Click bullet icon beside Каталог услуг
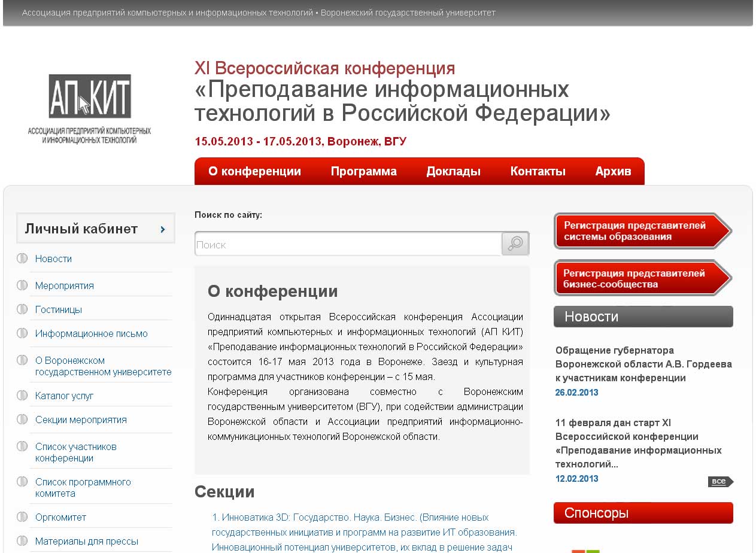This screenshot has width=756, height=553. click(x=22, y=396)
